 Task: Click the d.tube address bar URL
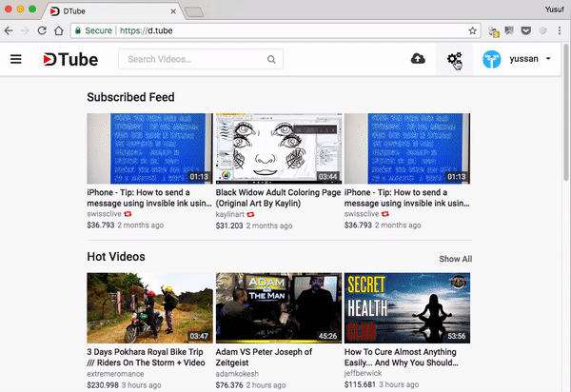point(146,30)
